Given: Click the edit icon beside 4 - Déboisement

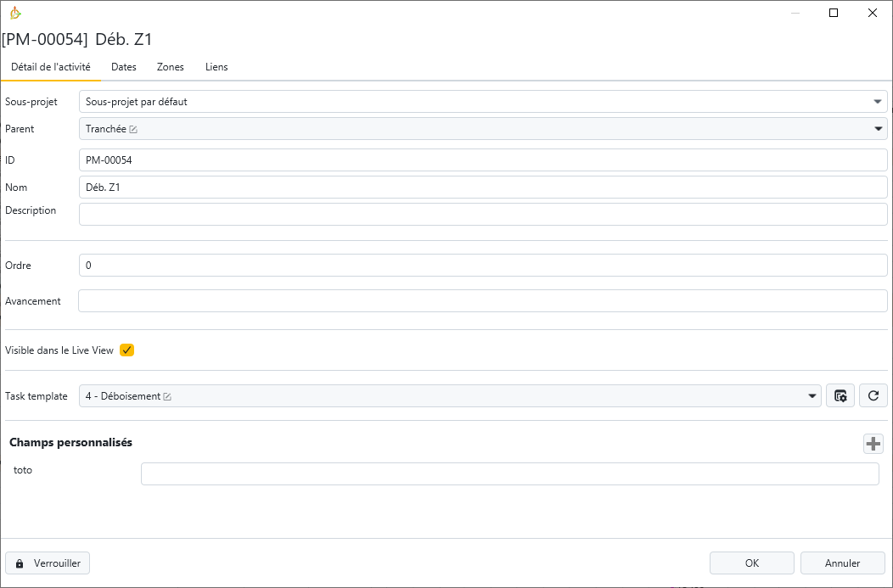Looking at the screenshot, I should [167, 396].
